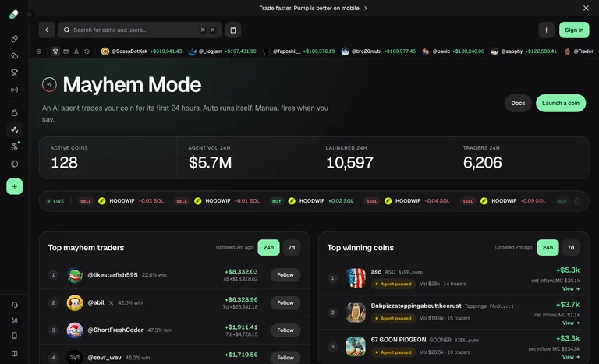This screenshot has height=364, width=599.
Task: Expand the sidebar with double chevron
Action: [x=29, y=15]
